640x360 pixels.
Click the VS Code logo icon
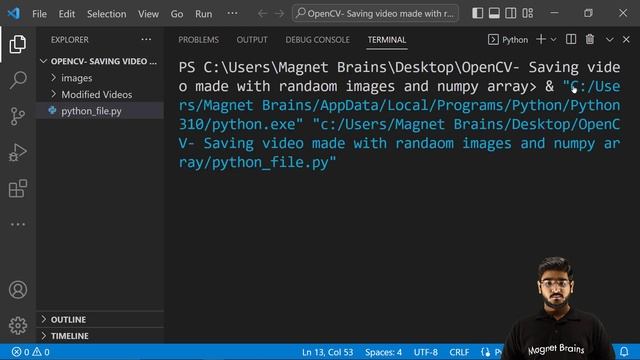[x=13, y=13]
